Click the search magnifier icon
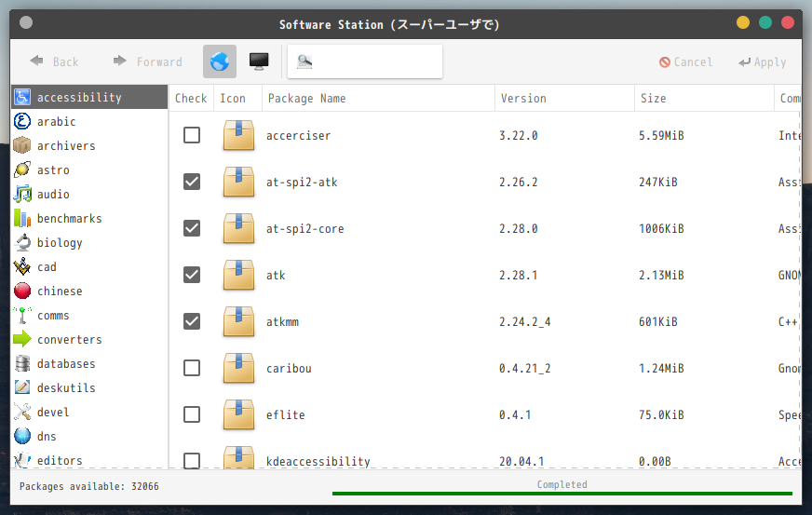The width and height of the screenshot is (812, 515). tap(304, 62)
